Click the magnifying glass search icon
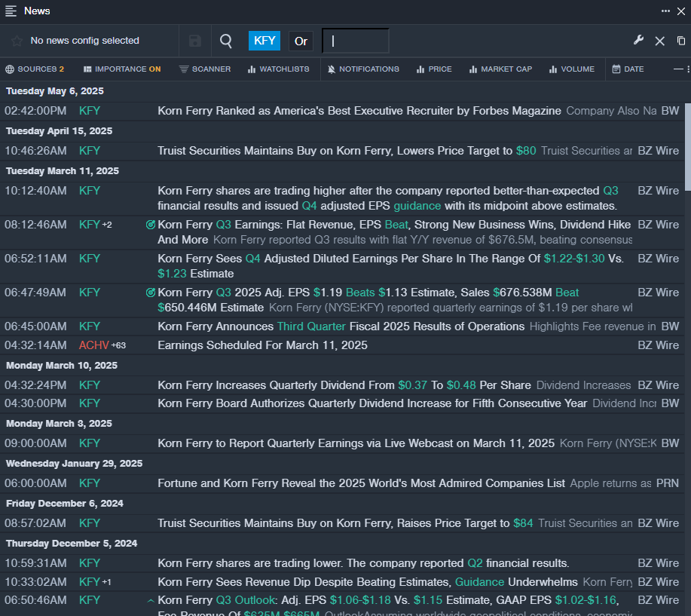The width and height of the screenshot is (691, 616). (226, 41)
